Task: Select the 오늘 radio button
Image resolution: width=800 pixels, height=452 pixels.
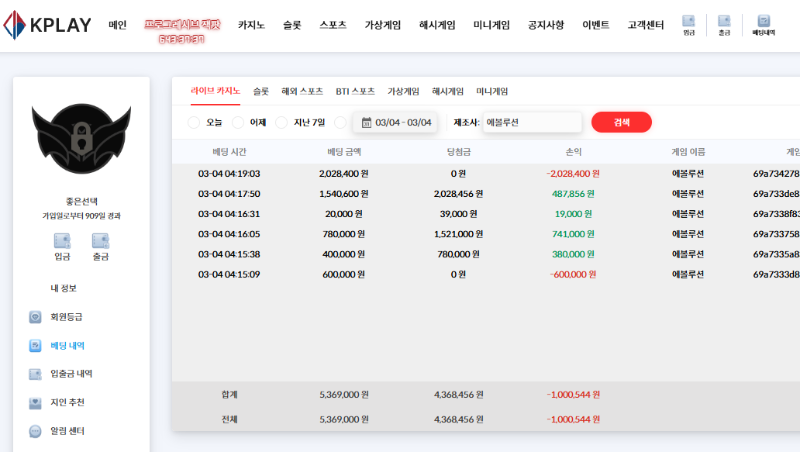Action: click(194, 123)
